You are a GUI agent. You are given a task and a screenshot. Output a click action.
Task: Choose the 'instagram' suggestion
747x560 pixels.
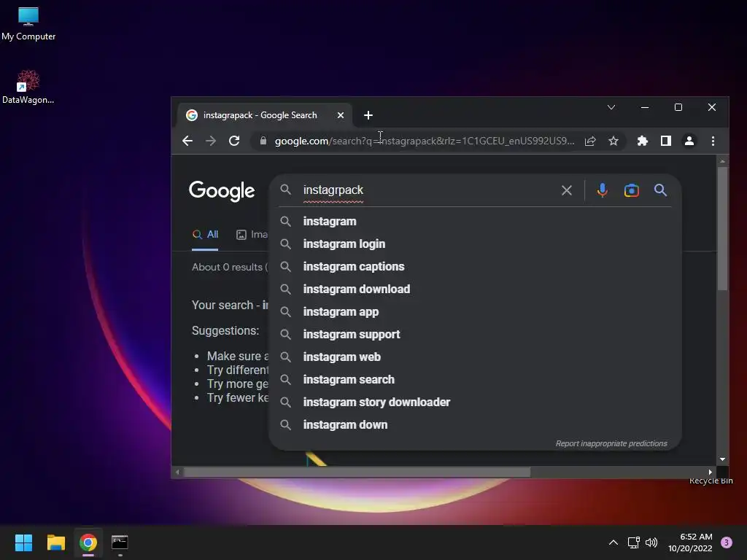(x=475, y=222)
